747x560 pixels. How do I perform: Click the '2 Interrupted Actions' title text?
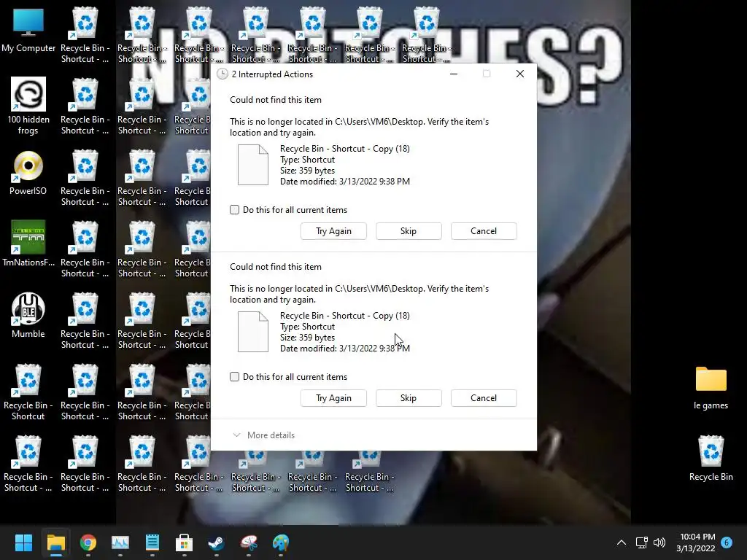pos(272,74)
